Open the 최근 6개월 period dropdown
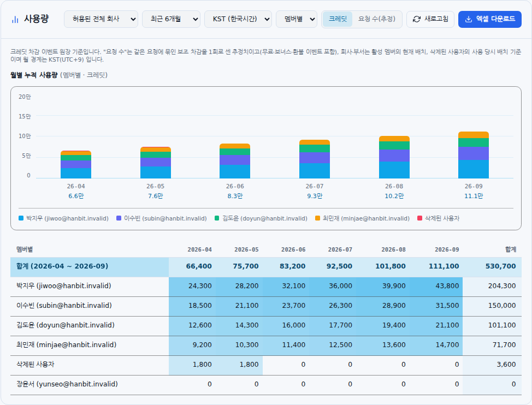This screenshot has width=532, height=405. (x=171, y=19)
